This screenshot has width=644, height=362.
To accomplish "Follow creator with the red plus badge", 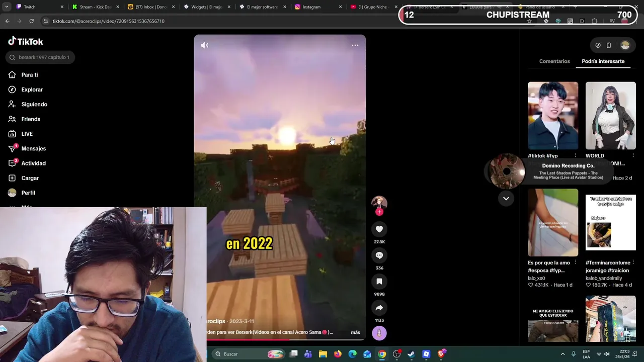I will (x=379, y=212).
